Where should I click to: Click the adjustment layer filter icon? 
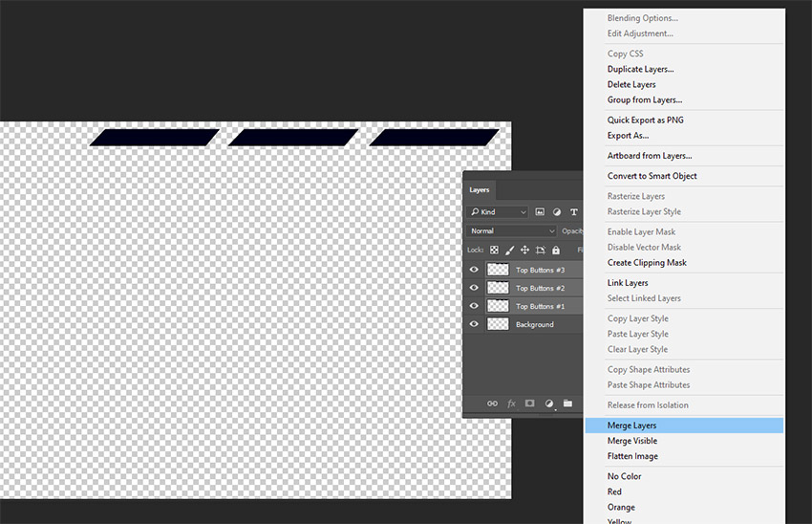click(x=557, y=212)
